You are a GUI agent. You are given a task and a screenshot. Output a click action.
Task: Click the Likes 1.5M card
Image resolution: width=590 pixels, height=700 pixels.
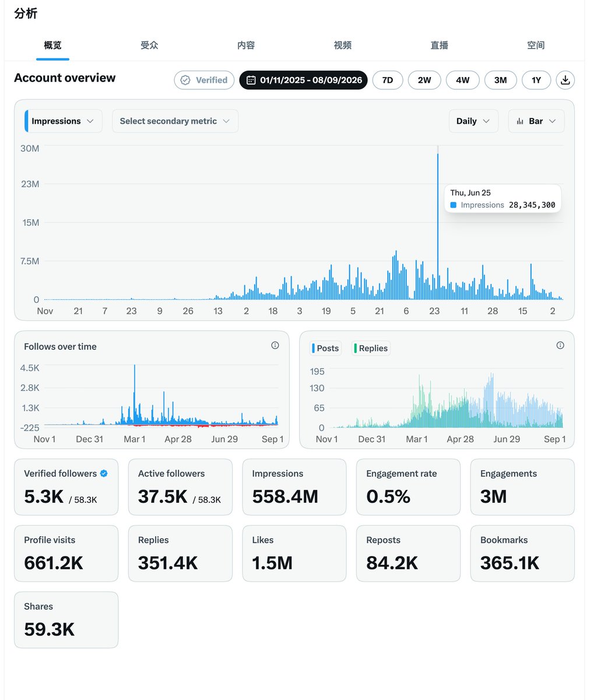click(x=294, y=554)
